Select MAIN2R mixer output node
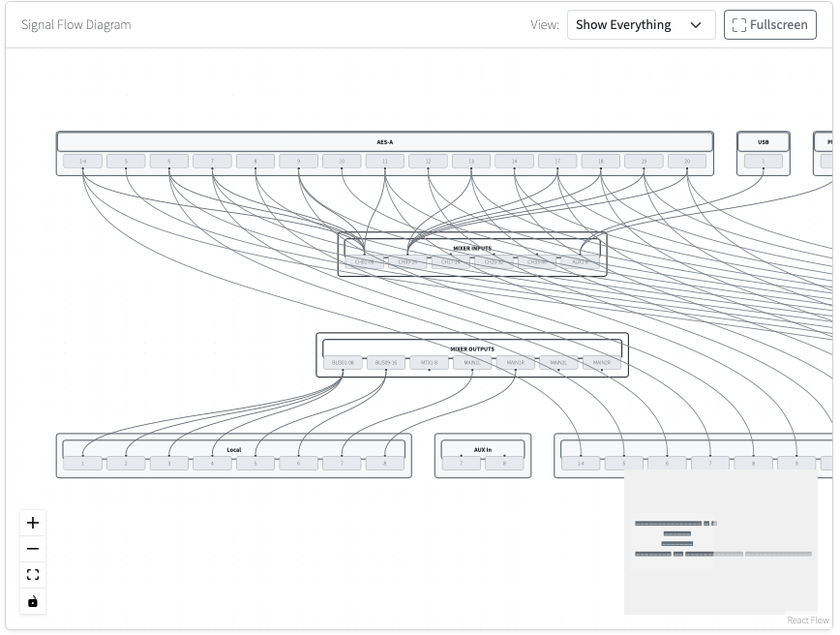 click(602, 363)
